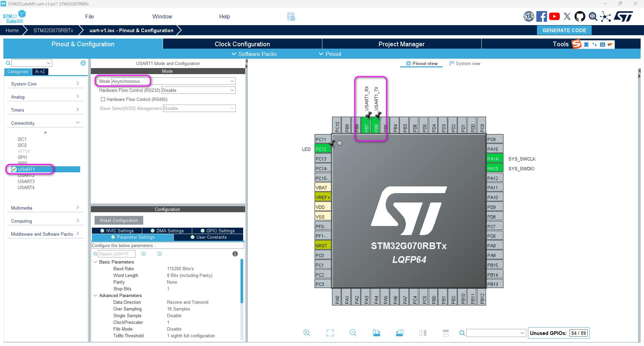Go to next parameter search result
644x346 pixels.
[160, 254]
